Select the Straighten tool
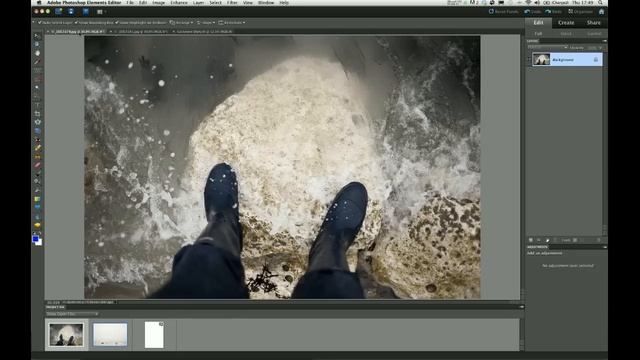 click(37, 131)
